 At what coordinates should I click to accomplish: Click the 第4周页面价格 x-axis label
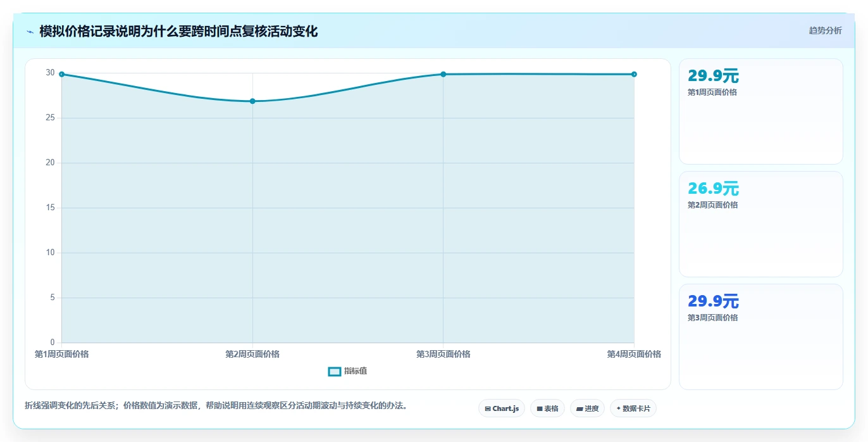point(634,354)
